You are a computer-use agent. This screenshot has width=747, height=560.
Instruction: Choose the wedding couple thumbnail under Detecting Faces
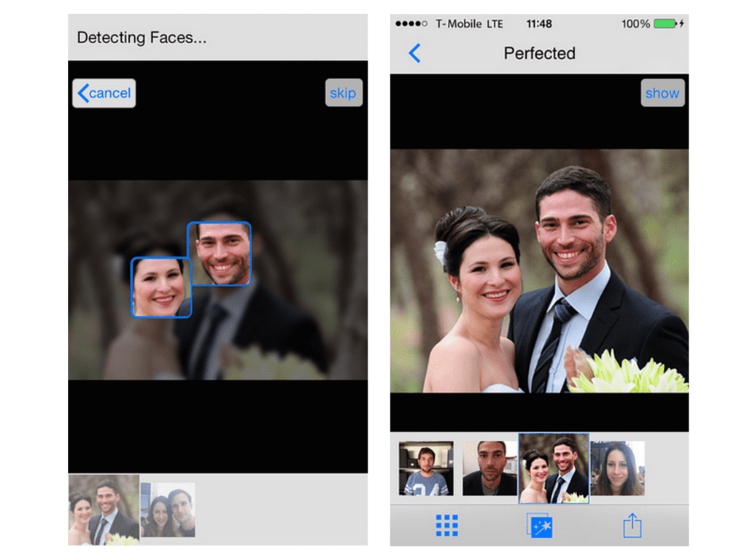pyautogui.click(x=104, y=510)
